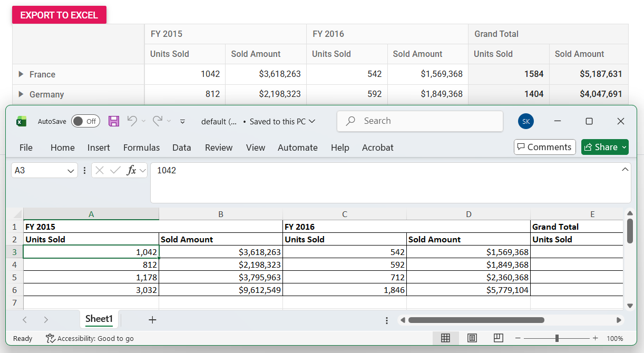Adjust the zoom slider
This screenshot has width=644, height=353.
[557, 338]
